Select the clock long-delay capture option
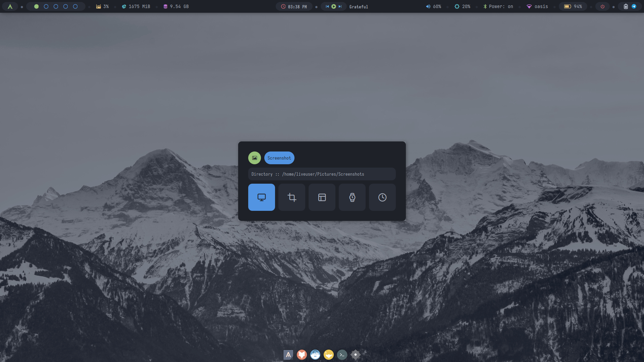The image size is (644, 362). (382, 197)
